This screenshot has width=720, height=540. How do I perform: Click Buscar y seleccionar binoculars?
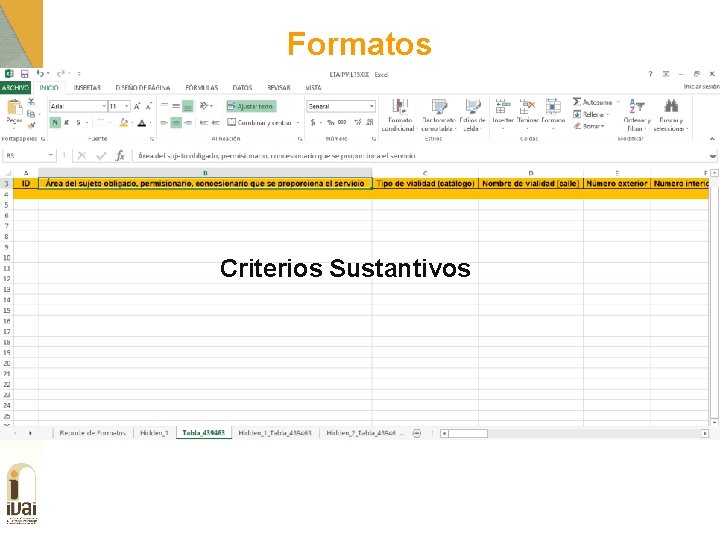point(671,106)
